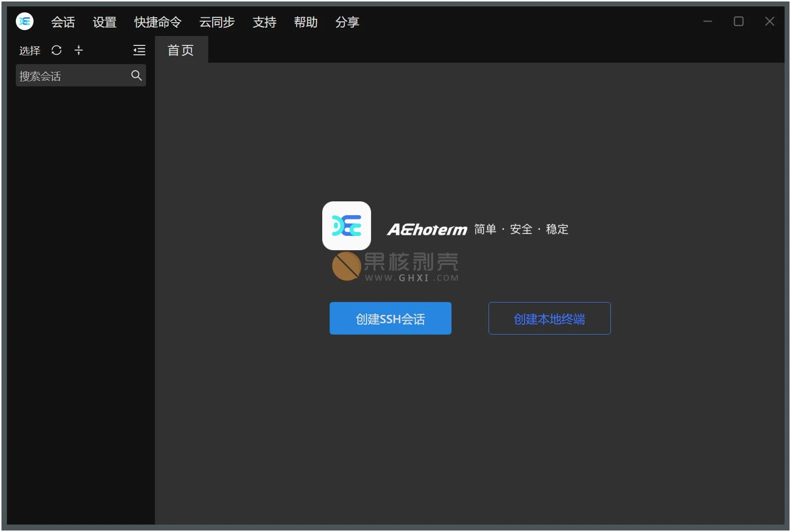Open the 帮助 menu
The height and width of the screenshot is (532, 791).
point(305,22)
